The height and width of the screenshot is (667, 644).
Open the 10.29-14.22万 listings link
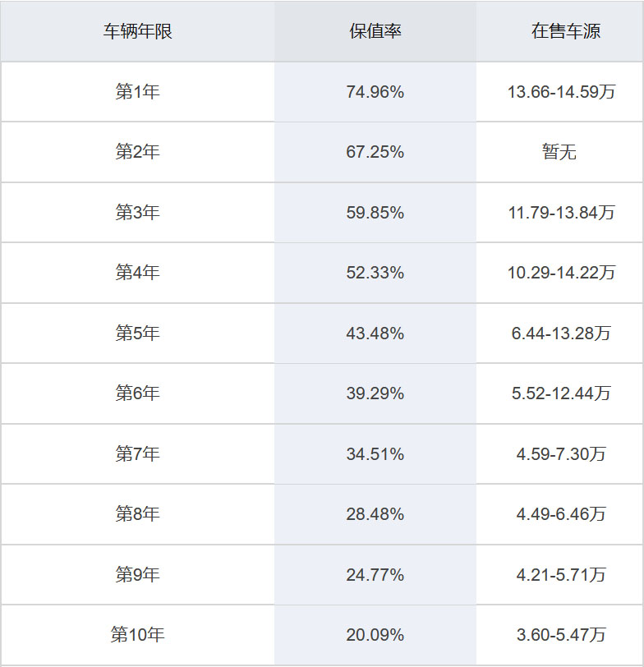point(561,273)
